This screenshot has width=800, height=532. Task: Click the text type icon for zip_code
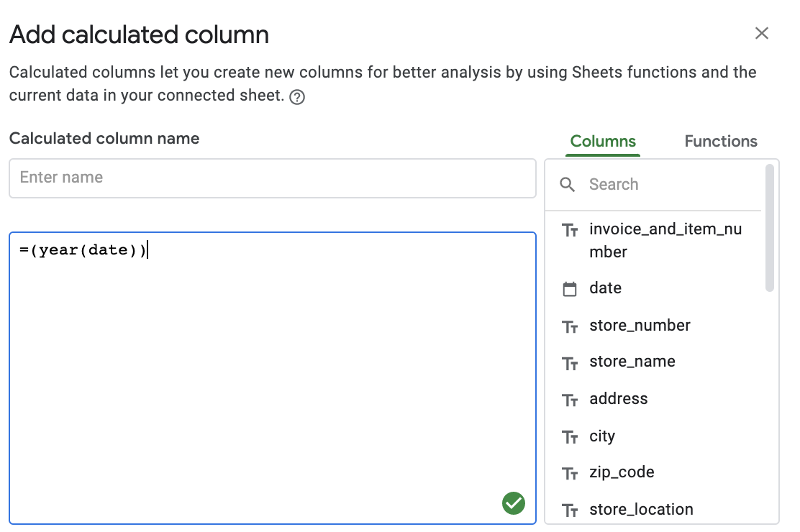tap(570, 473)
